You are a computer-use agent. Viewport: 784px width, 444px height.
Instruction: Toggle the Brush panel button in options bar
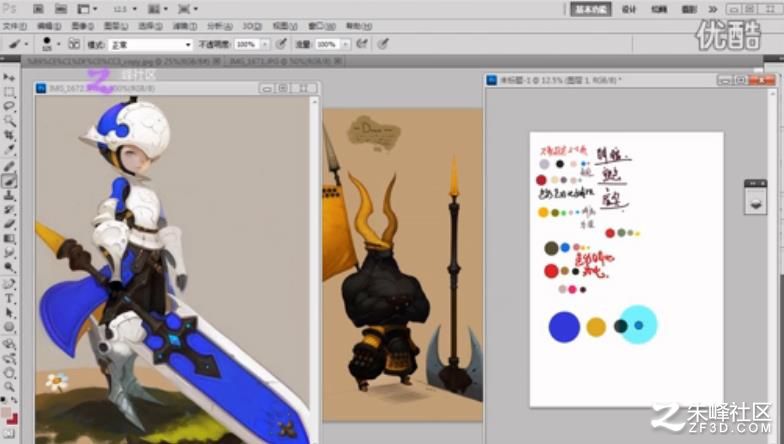tap(74, 44)
